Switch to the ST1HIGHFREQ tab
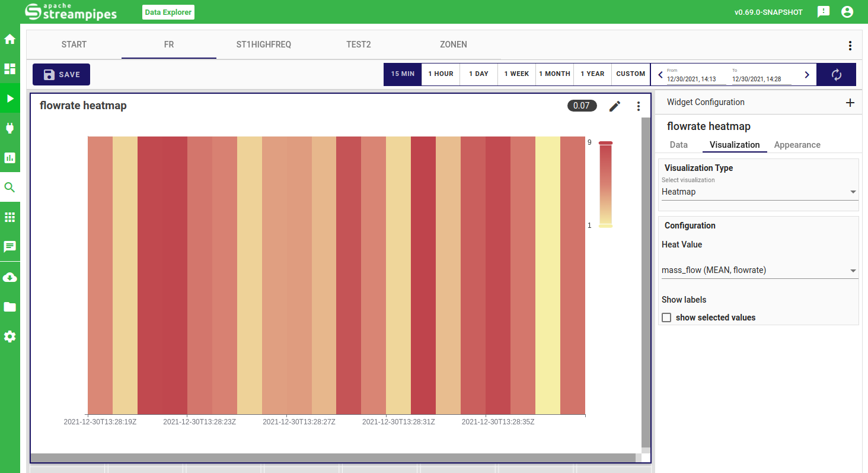868x473 pixels. 263,45
